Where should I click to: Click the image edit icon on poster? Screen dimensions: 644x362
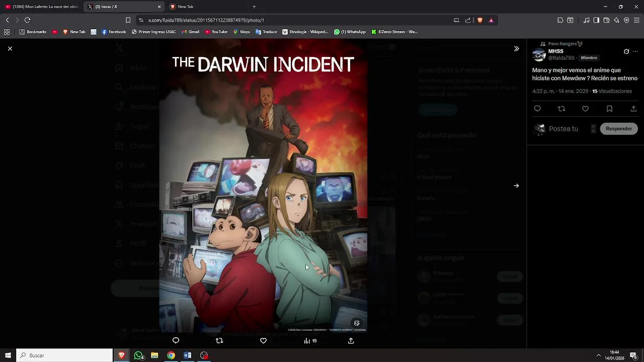[x=357, y=323]
